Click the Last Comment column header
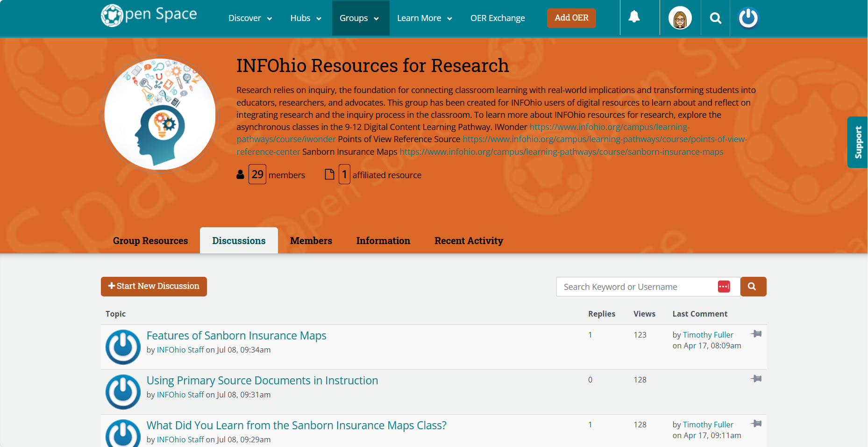The width and height of the screenshot is (868, 447). [700, 314]
